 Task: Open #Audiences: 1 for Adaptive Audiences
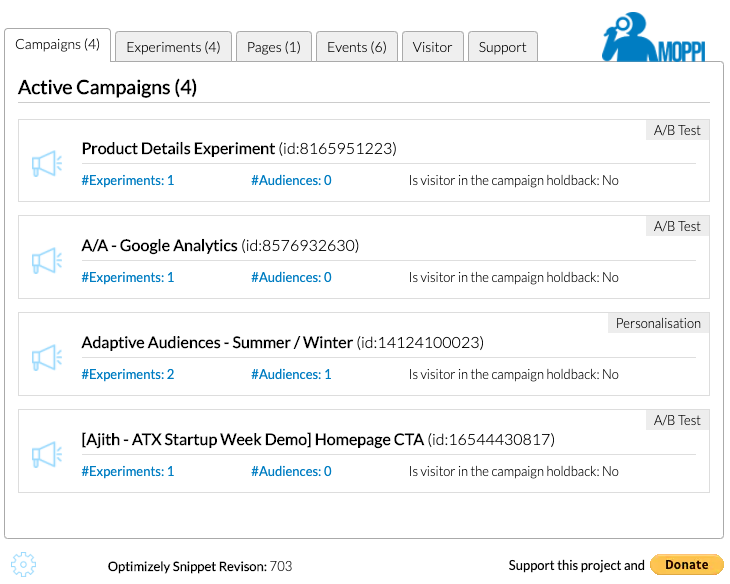[291, 374]
